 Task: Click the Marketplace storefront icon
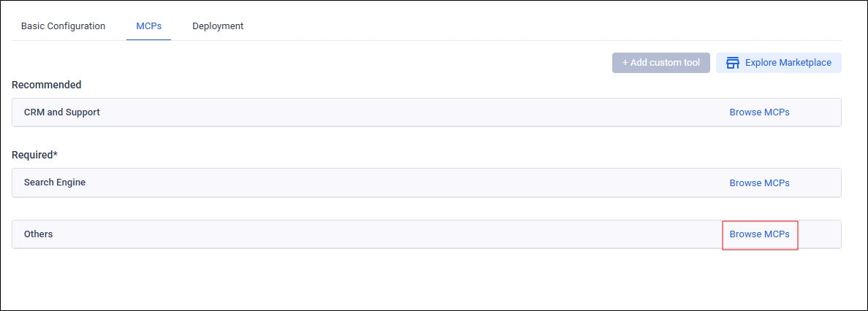click(733, 63)
